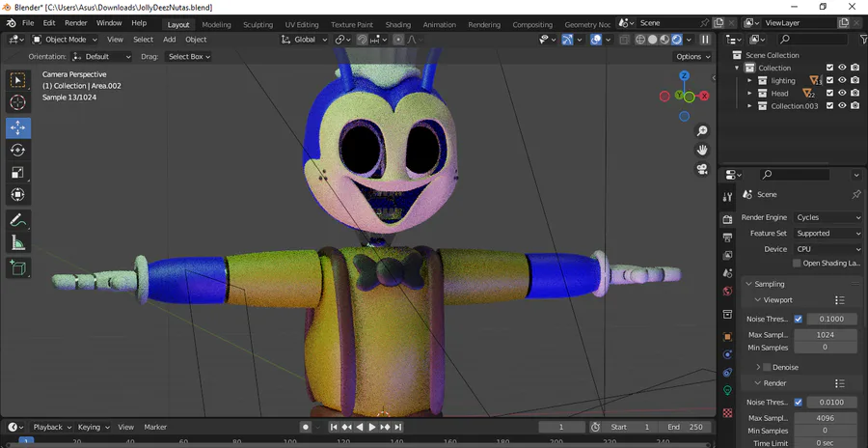This screenshot has height=448, width=868.
Task: Expand the Denoise subpanel
Action: (758, 367)
